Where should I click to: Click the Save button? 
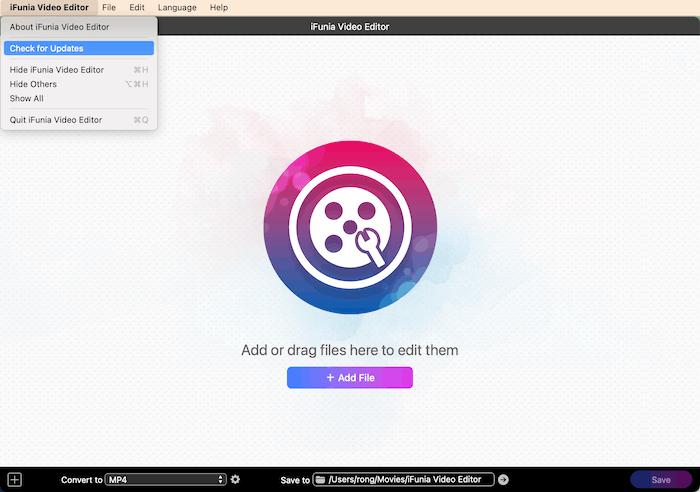[660, 480]
